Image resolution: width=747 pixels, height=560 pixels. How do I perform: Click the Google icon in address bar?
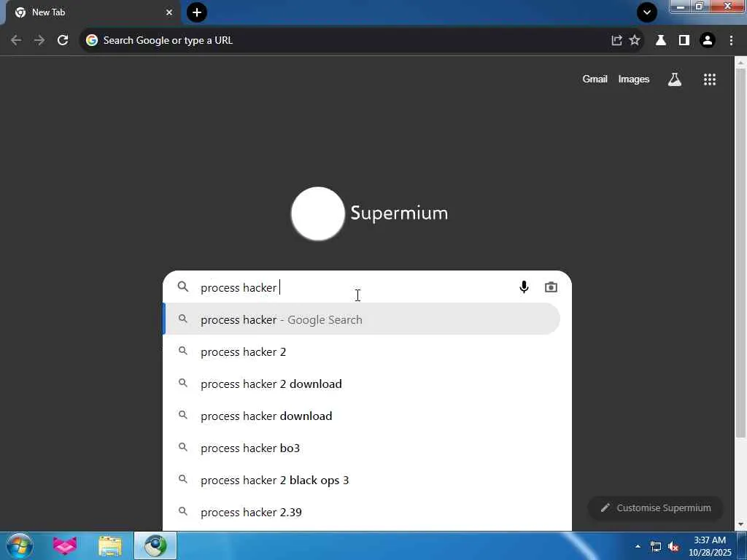click(x=92, y=41)
